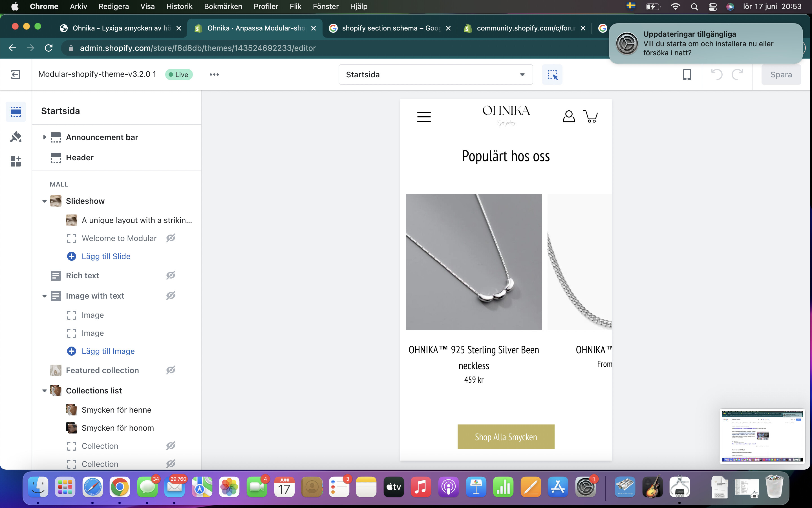Image resolution: width=812 pixels, height=508 pixels.
Task: Open System Settings from the dock
Action: click(x=585, y=487)
